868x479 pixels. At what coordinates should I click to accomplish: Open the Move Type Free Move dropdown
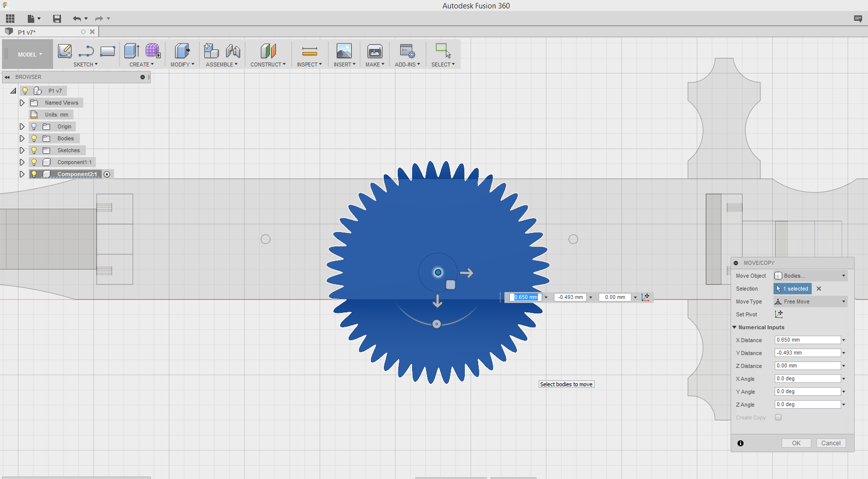click(x=810, y=301)
